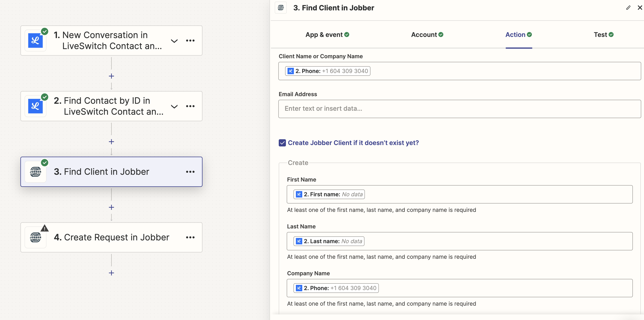Click into Client Name or Company Name field
Viewport: 644px width, 320px height.
click(460, 71)
